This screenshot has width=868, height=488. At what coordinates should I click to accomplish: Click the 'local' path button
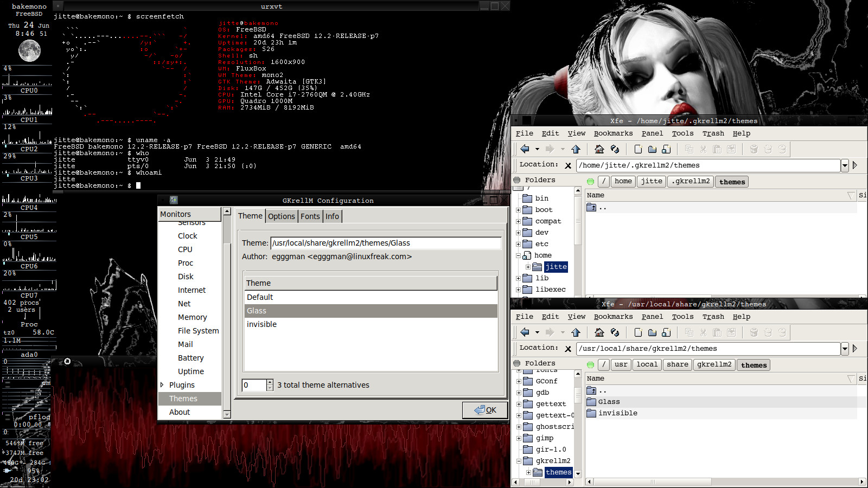647,365
